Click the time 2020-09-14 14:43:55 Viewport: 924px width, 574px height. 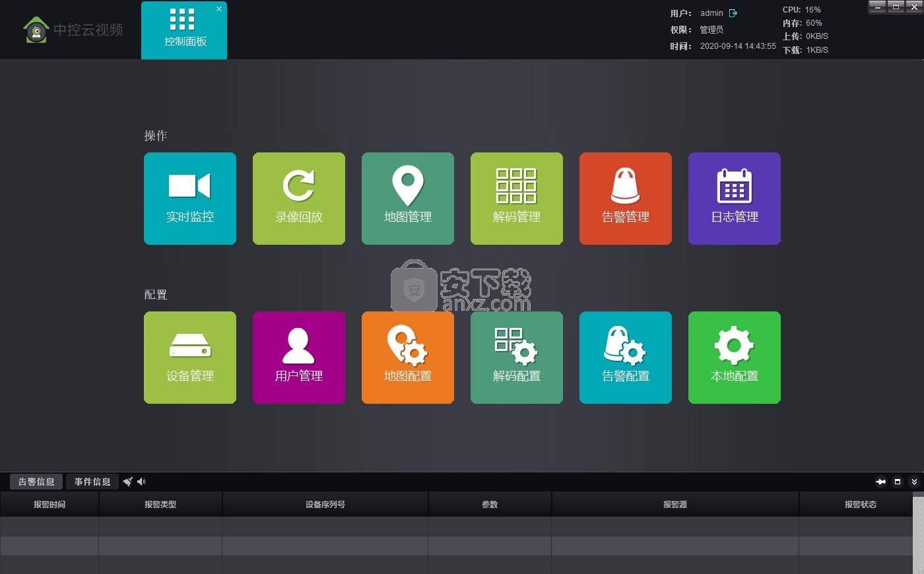(738, 46)
